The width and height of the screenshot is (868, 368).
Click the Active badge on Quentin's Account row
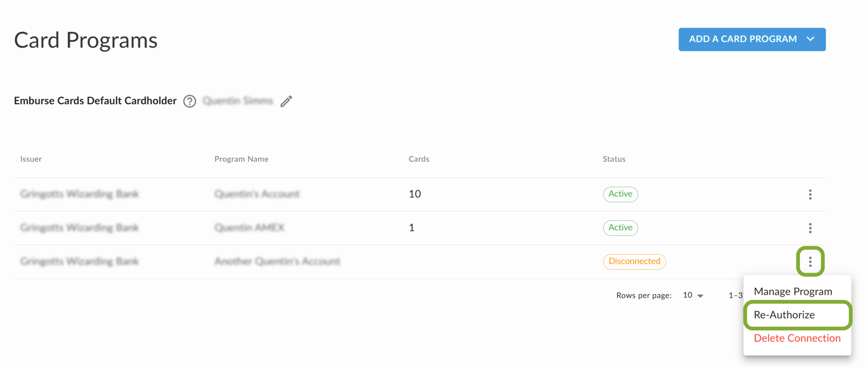(620, 194)
